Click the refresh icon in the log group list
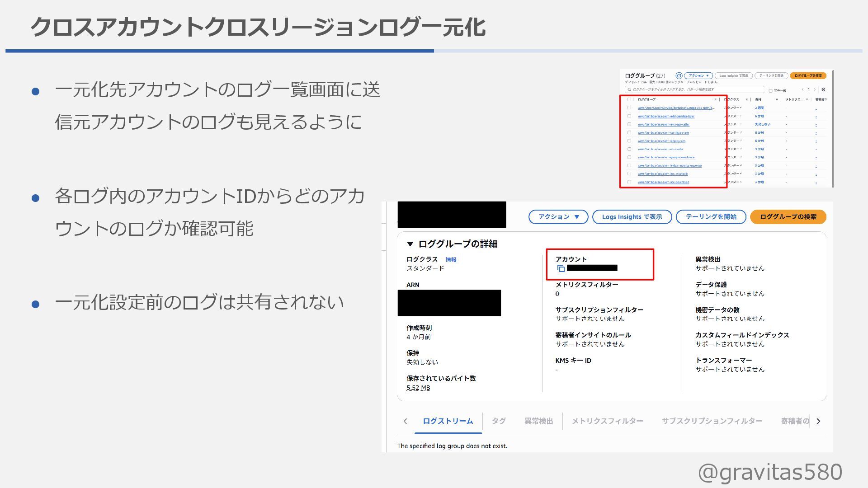 coord(679,75)
